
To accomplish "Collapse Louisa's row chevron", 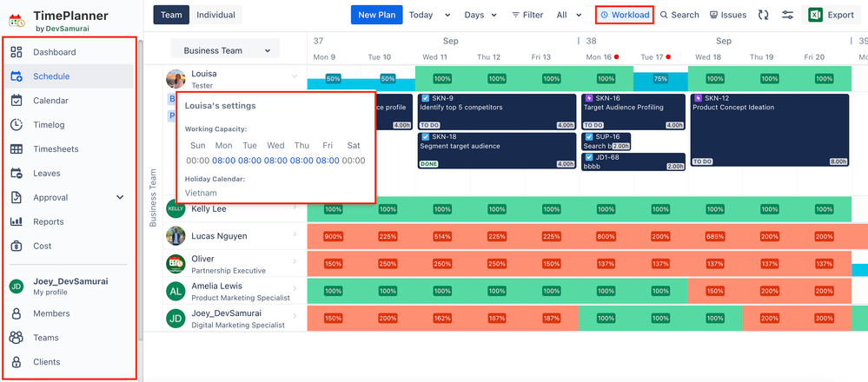I will (x=295, y=76).
